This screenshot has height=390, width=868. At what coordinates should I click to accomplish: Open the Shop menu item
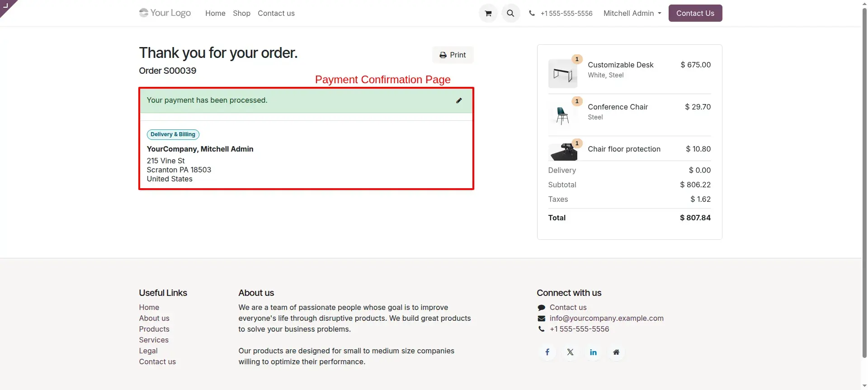241,13
